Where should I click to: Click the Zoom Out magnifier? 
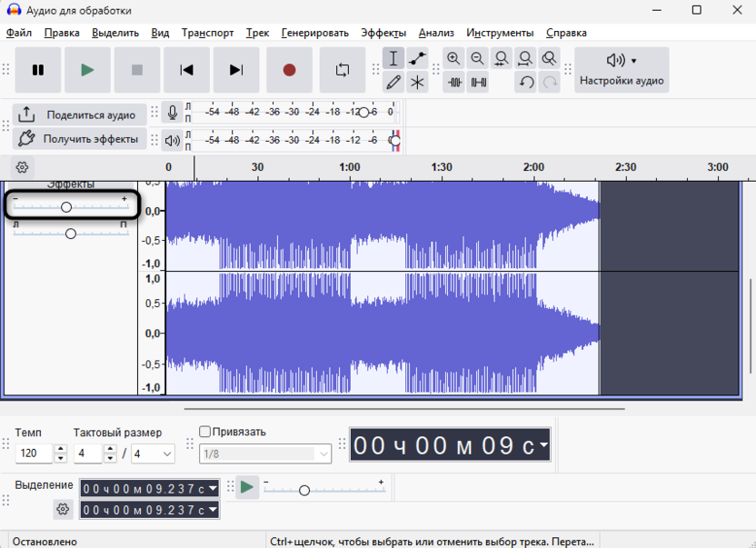(477, 59)
